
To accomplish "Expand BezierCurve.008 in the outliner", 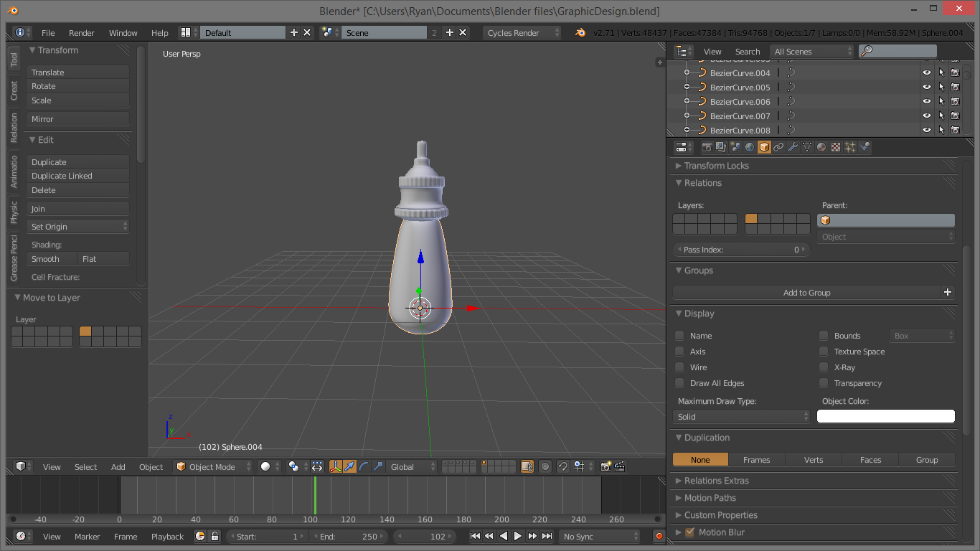I will point(687,130).
